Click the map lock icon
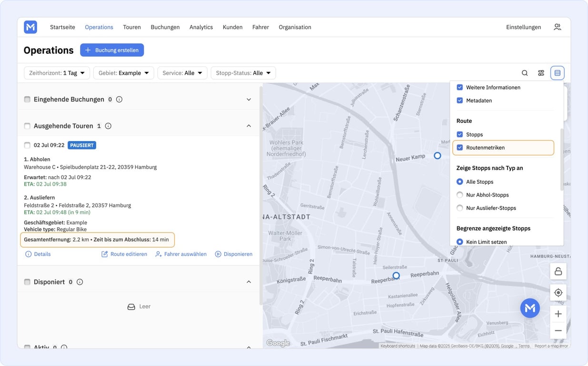588x366 pixels. pos(558,272)
